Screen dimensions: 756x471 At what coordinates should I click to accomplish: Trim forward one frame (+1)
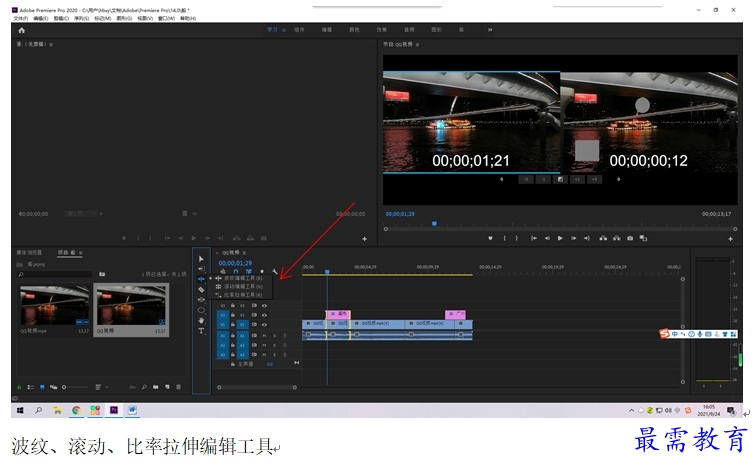577,179
